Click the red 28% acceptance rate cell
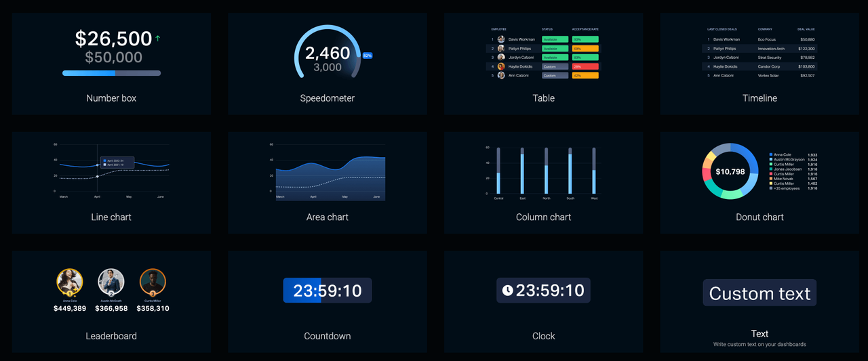Image resolution: width=868 pixels, height=361 pixels. 585,66
